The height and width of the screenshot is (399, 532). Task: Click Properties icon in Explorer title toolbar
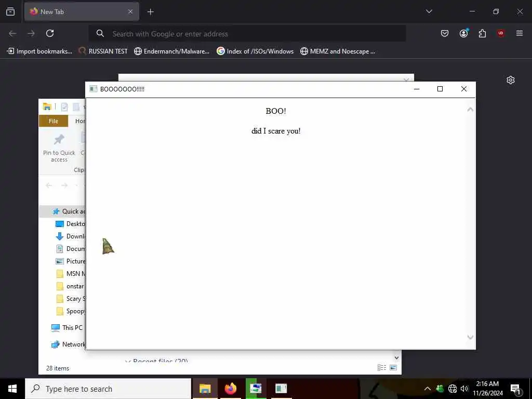click(64, 107)
